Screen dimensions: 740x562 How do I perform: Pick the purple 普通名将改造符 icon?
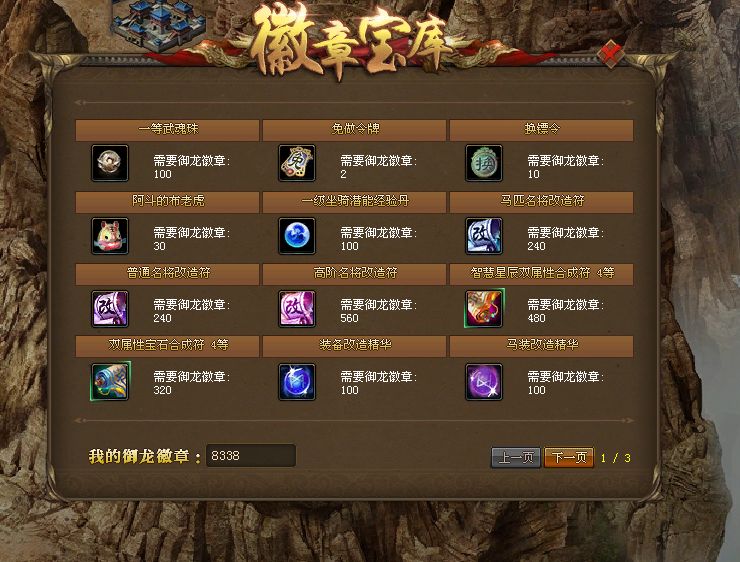pyautogui.click(x=109, y=308)
